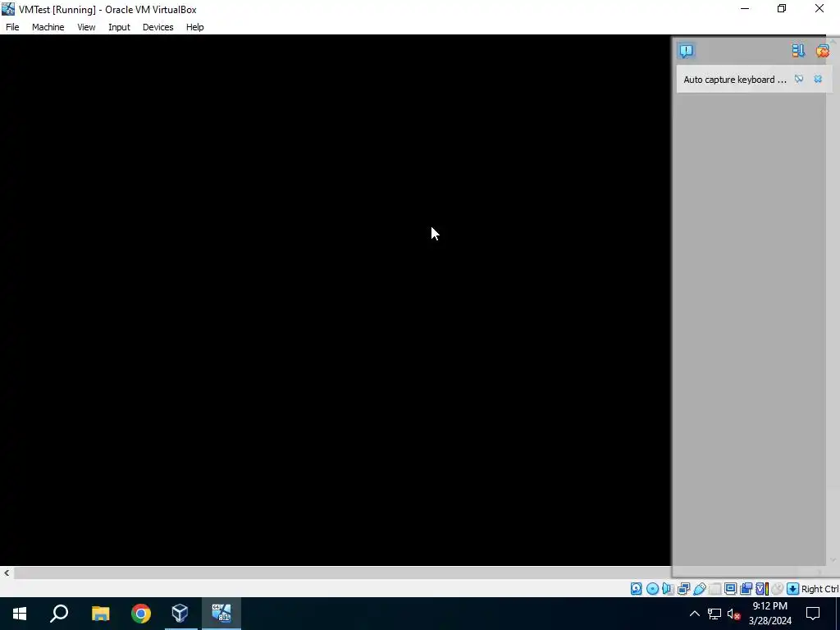Click the CPU virtualization V status icon

762,589
